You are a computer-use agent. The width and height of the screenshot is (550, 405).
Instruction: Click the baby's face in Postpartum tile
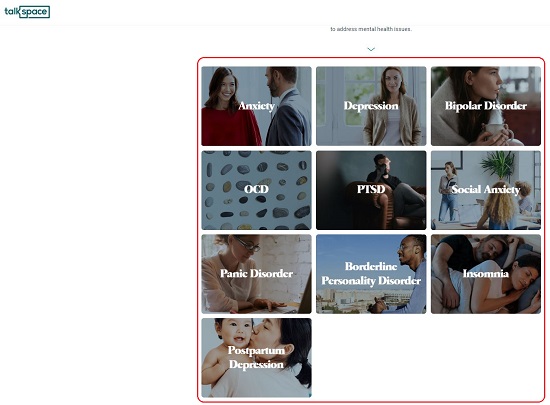click(x=234, y=333)
